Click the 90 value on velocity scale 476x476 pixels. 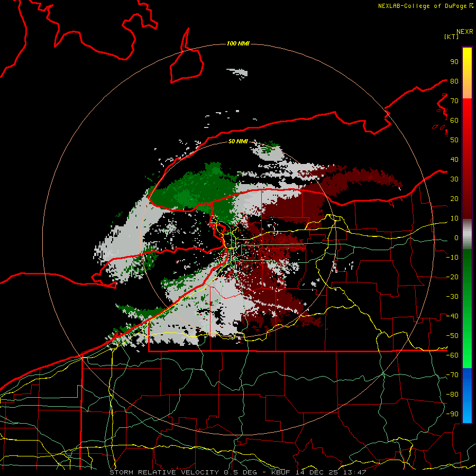454,62
